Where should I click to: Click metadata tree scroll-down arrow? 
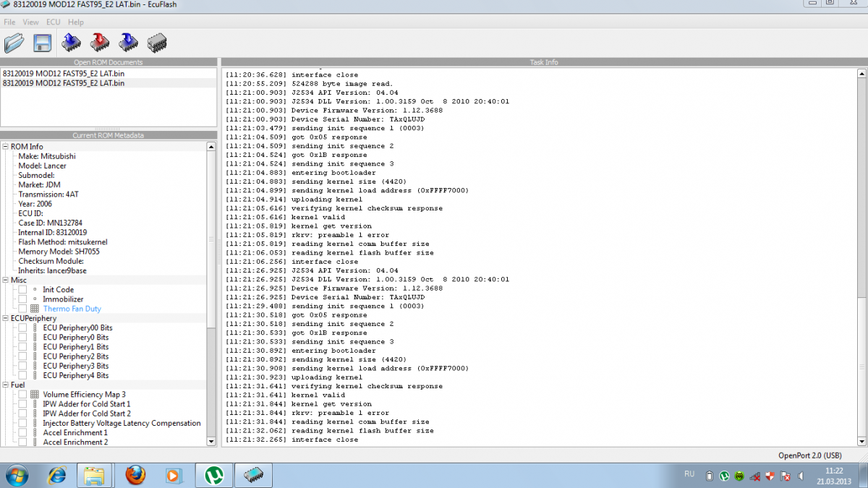pos(211,441)
